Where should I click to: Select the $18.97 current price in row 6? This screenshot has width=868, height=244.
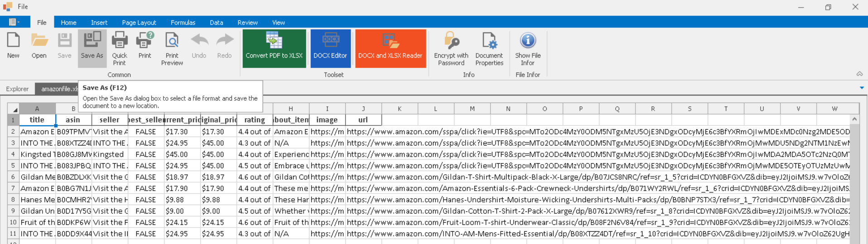tap(182, 177)
